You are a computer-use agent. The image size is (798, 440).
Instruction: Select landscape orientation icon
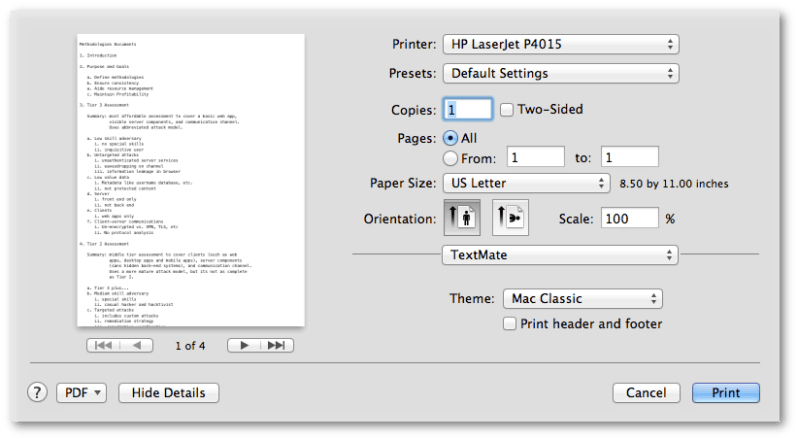[x=510, y=218]
